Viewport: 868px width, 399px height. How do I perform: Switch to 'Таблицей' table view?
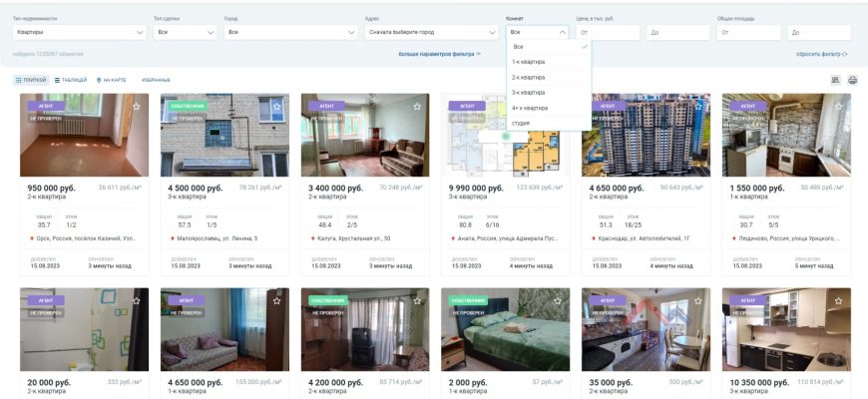(70, 80)
